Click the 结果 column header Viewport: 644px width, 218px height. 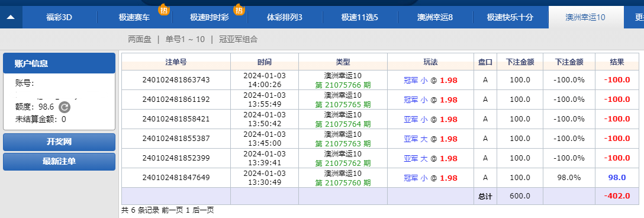coord(617,62)
